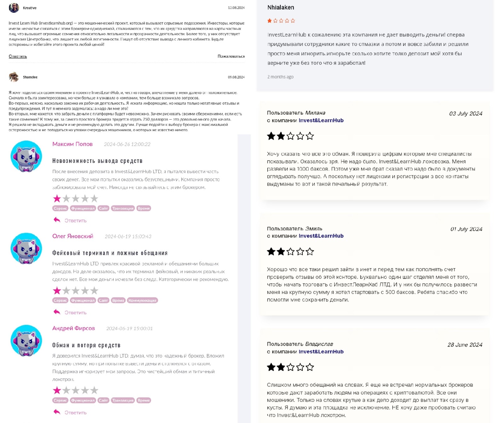Click the pink star in Максим Попов's review
Image resolution: width=504 pixels, height=423 pixels.
tap(57, 199)
